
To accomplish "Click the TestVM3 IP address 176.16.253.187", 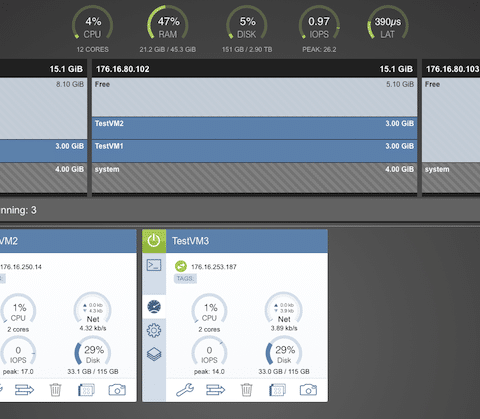I will (214, 267).
